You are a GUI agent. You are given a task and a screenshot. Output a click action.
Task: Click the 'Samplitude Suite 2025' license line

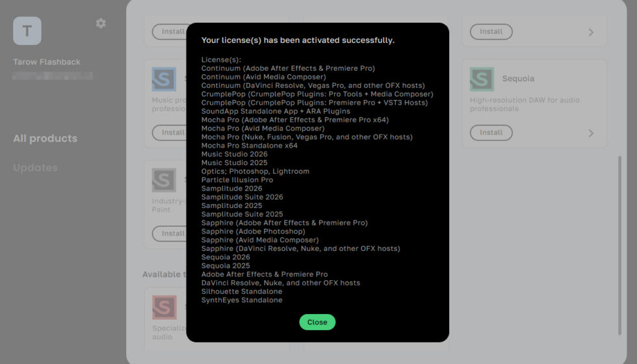242,214
